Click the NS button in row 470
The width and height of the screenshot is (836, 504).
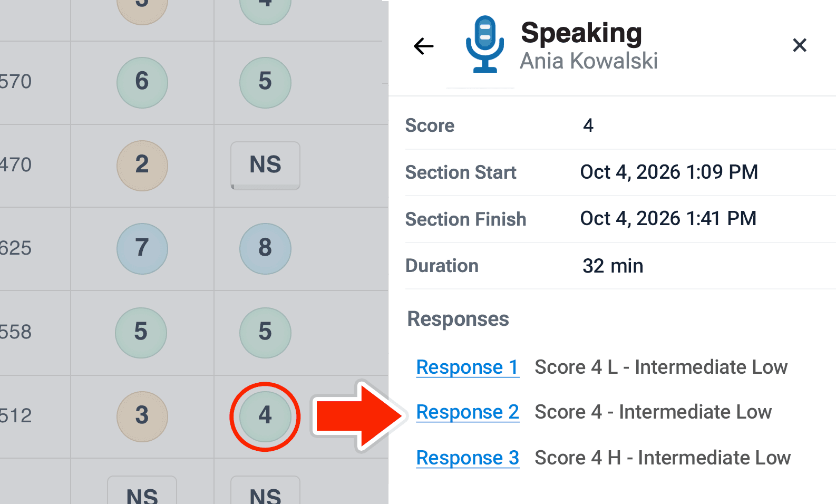(266, 166)
